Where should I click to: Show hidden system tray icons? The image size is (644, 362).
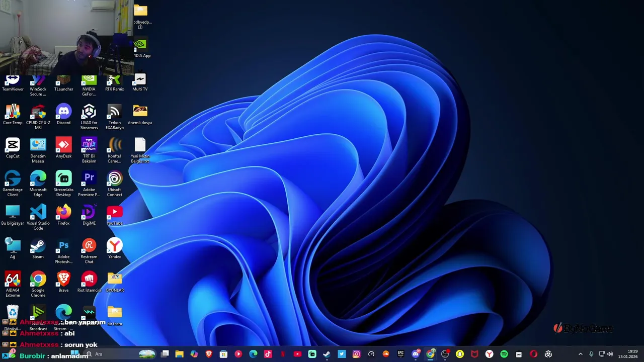(580, 354)
